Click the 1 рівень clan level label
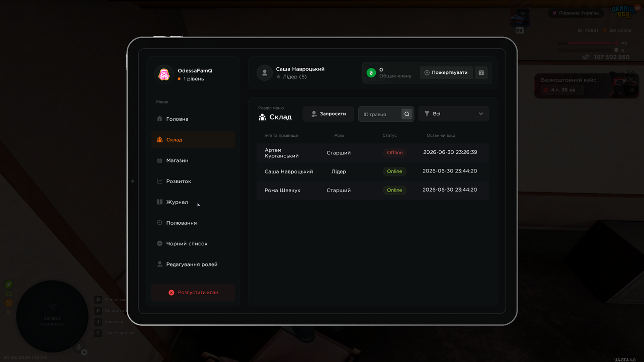The image size is (644, 362). pos(194,79)
